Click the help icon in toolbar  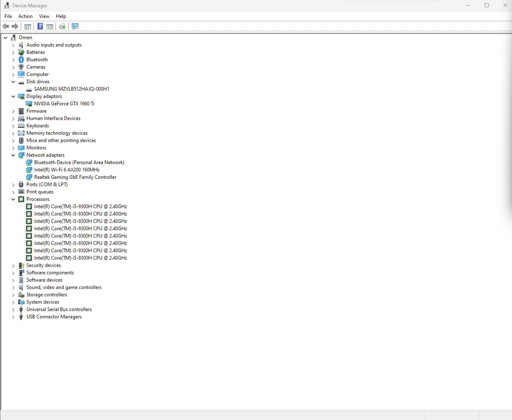pos(40,26)
